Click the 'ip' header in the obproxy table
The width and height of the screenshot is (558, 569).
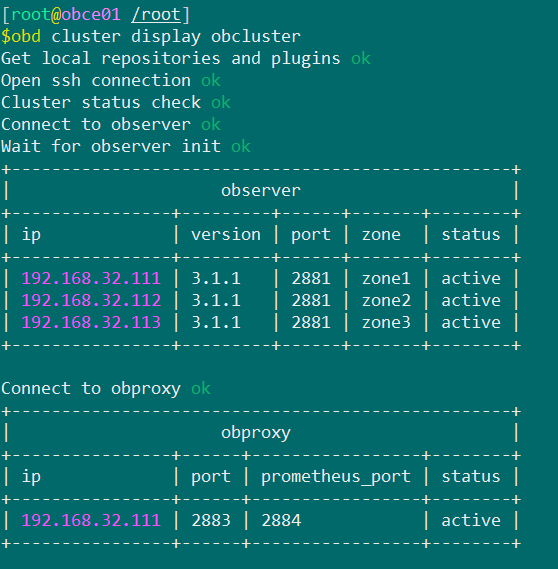pos(31,477)
